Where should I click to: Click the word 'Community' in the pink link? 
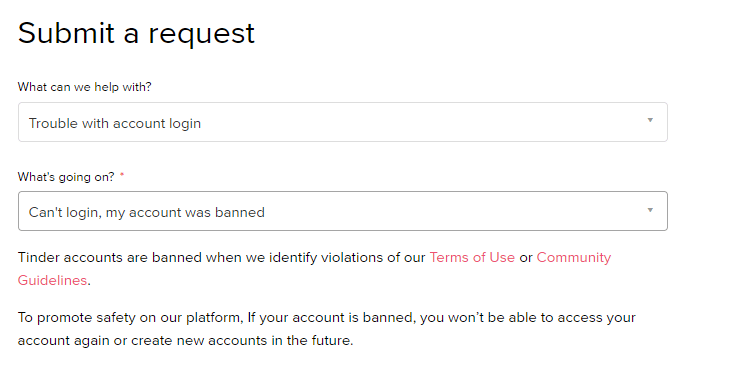point(574,257)
